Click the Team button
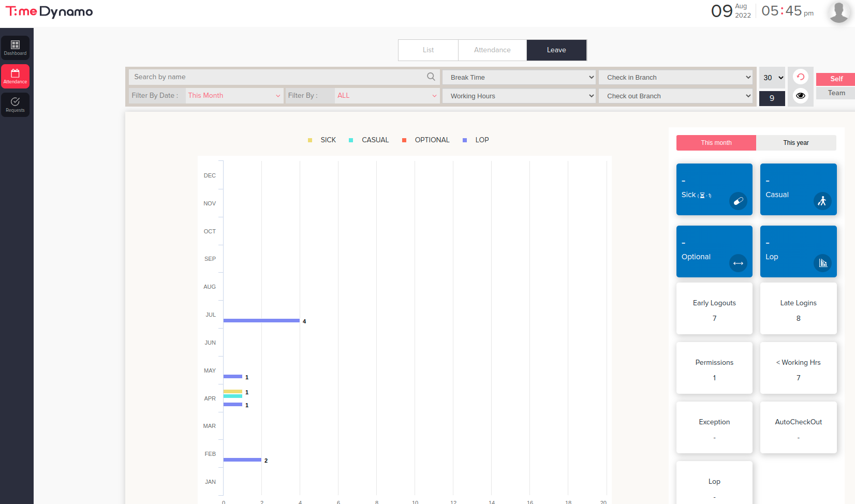This screenshot has height=504, width=855. click(836, 93)
